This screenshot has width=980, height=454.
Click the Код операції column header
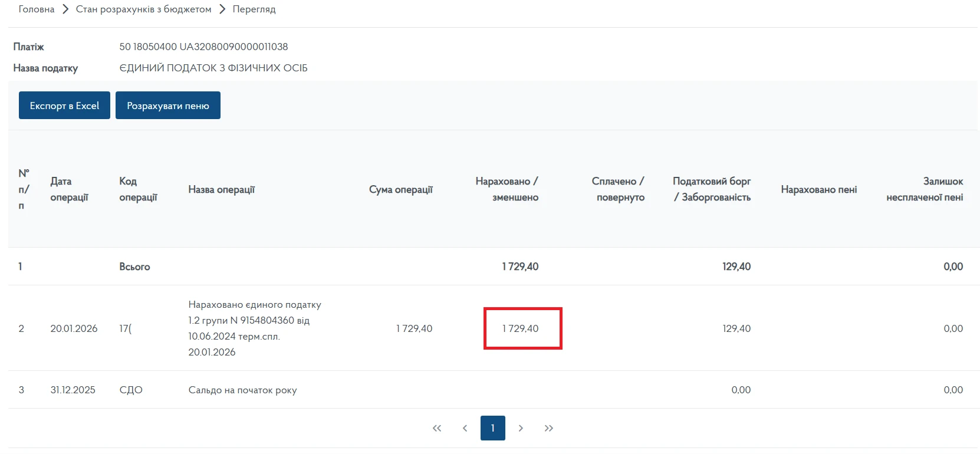click(x=138, y=189)
